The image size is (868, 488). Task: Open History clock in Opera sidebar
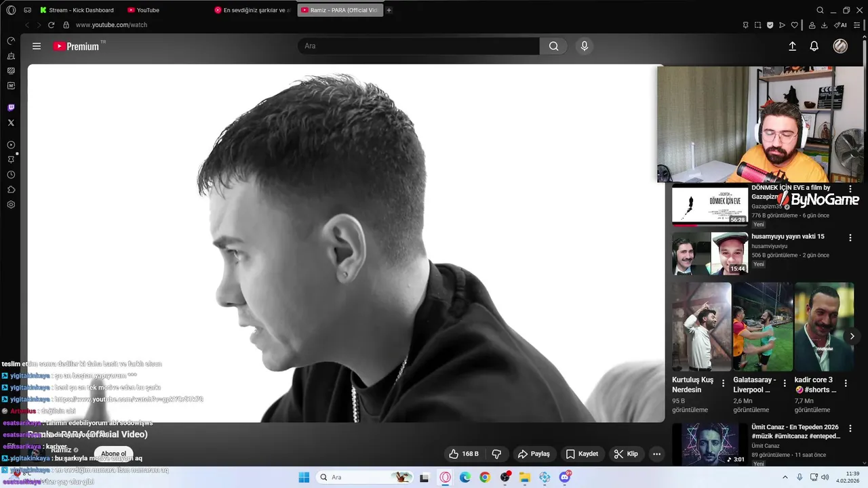[11, 175]
